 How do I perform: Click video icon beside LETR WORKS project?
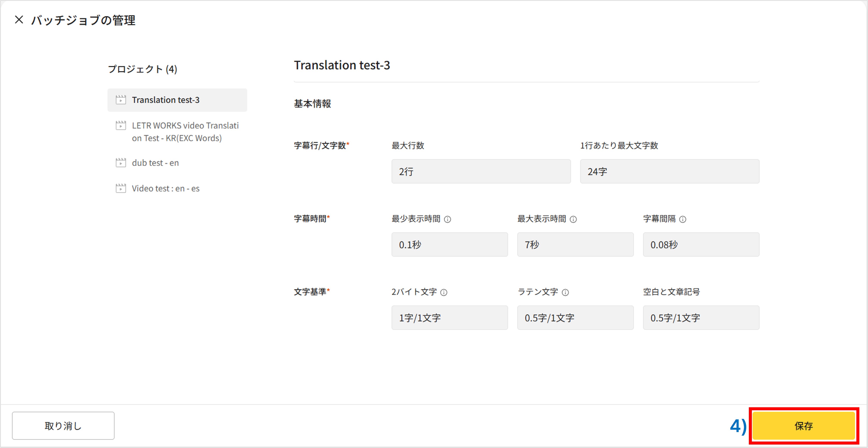pos(121,125)
